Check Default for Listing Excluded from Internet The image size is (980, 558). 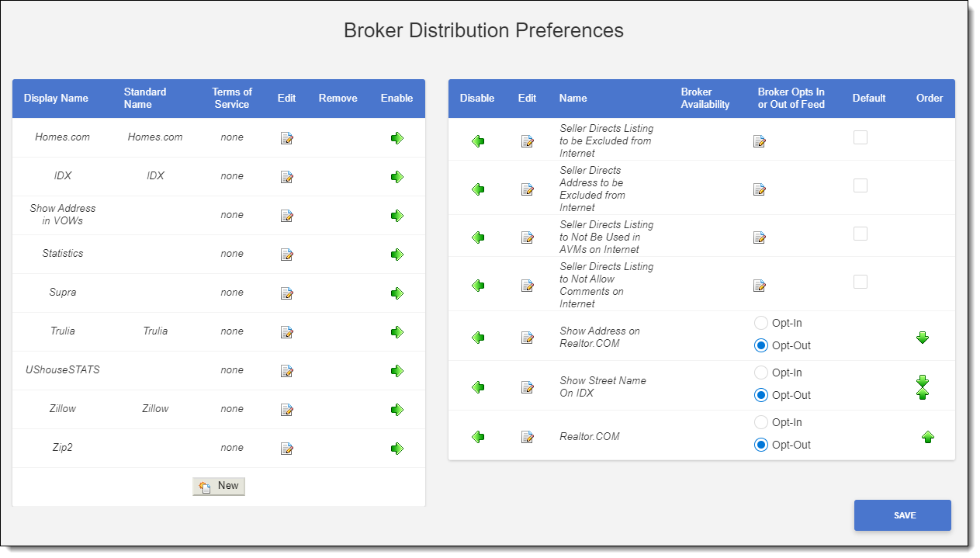coord(861,137)
